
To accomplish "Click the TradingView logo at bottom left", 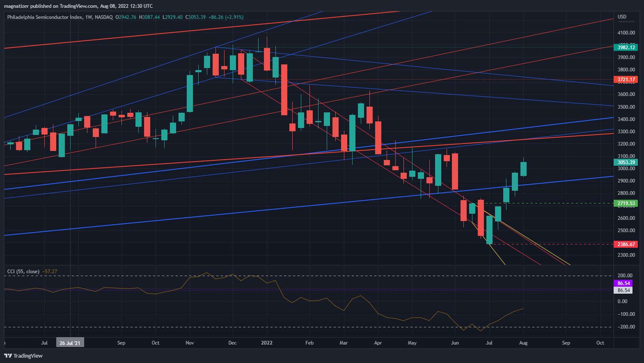I will pos(23,356).
